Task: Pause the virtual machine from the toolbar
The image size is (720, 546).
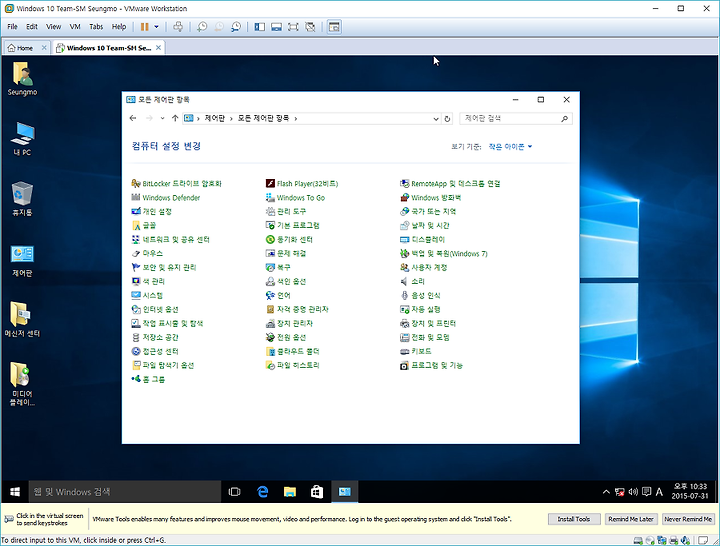Action: coord(145,27)
